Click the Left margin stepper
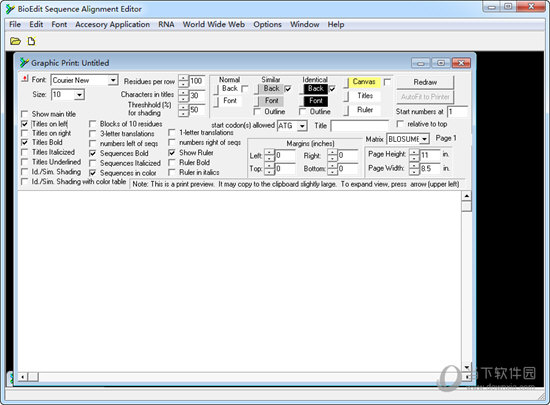Image resolution: width=550 pixels, height=405 pixels. pos(269,155)
